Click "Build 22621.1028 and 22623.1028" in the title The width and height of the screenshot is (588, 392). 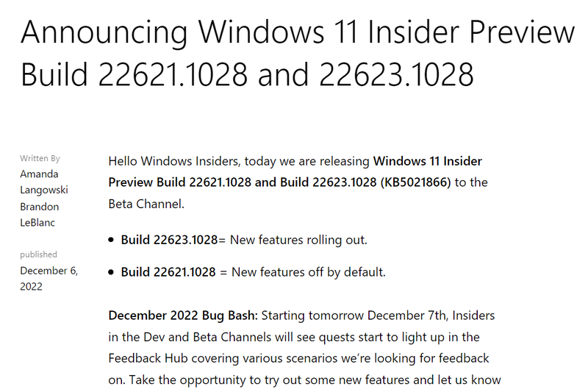click(247, 74)
